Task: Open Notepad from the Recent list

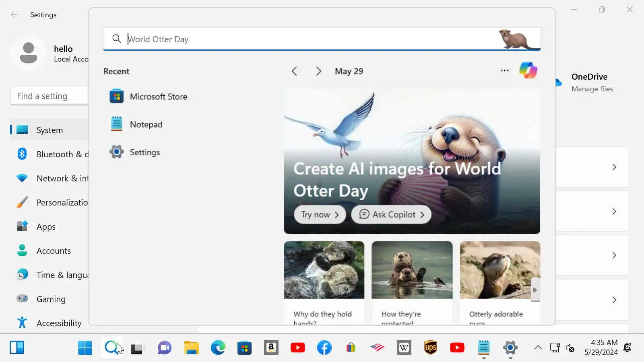Action: [x=136, y=124]
